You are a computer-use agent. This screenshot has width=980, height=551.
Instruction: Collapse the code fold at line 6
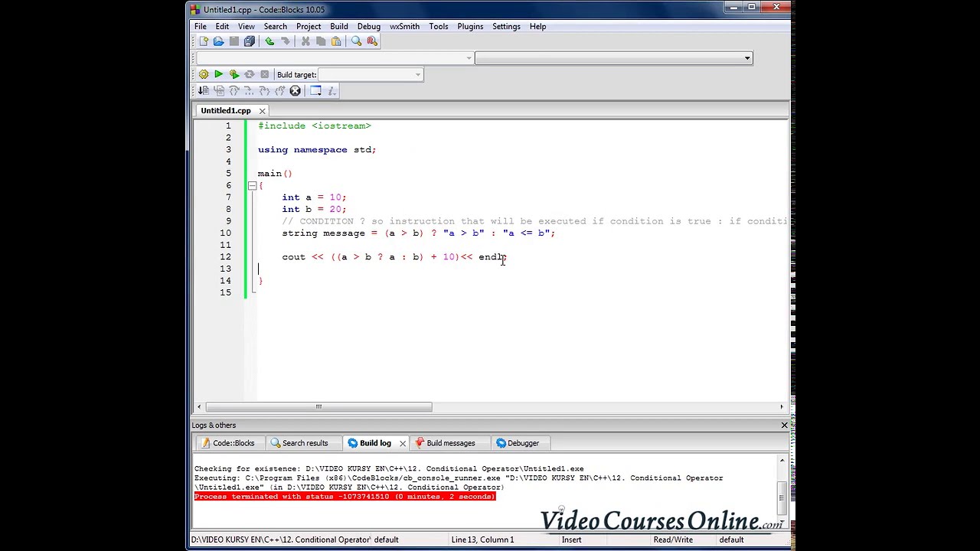tap(252, 185)
